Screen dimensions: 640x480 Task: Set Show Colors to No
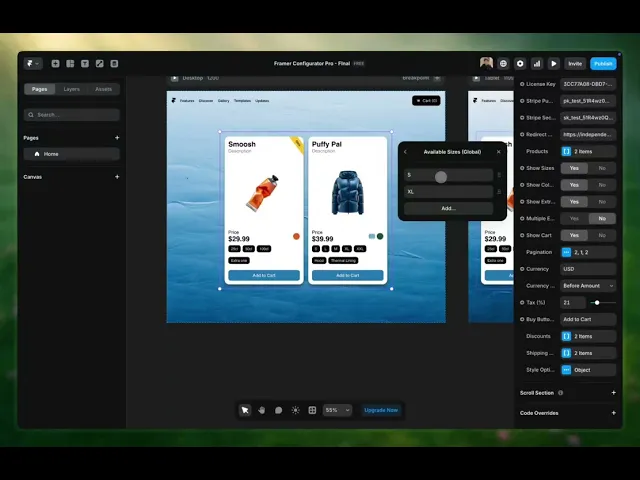click(x=602, y=185)
